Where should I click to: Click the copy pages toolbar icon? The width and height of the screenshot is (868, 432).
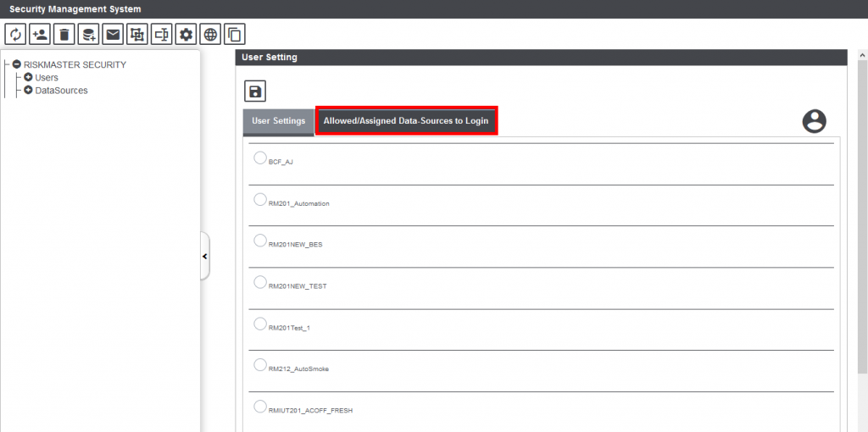[235, 35]
